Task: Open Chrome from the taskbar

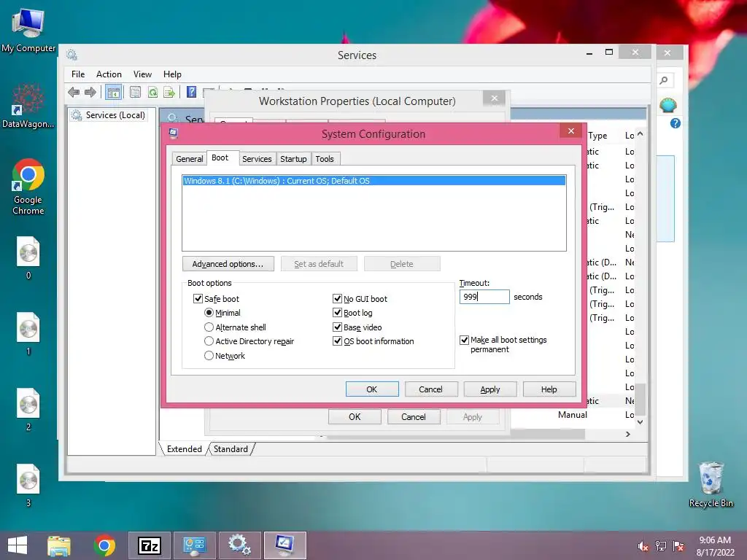Action: tap(104, 545)
